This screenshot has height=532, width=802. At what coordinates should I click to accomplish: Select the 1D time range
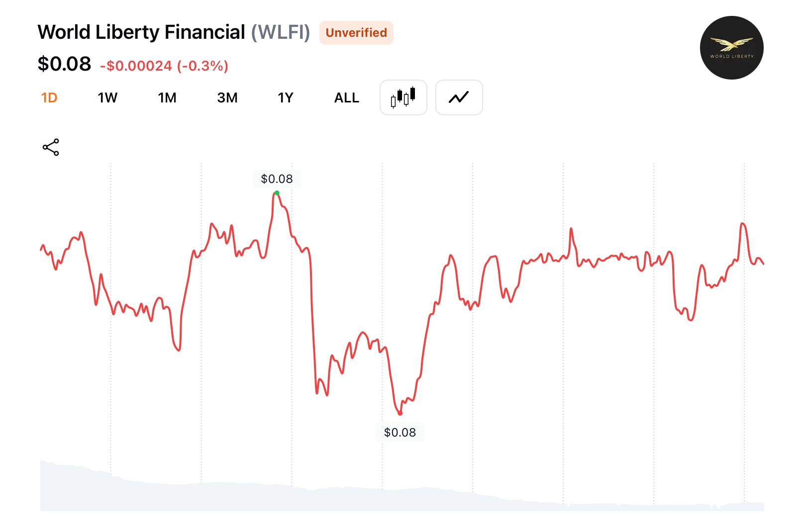point(49,98)
